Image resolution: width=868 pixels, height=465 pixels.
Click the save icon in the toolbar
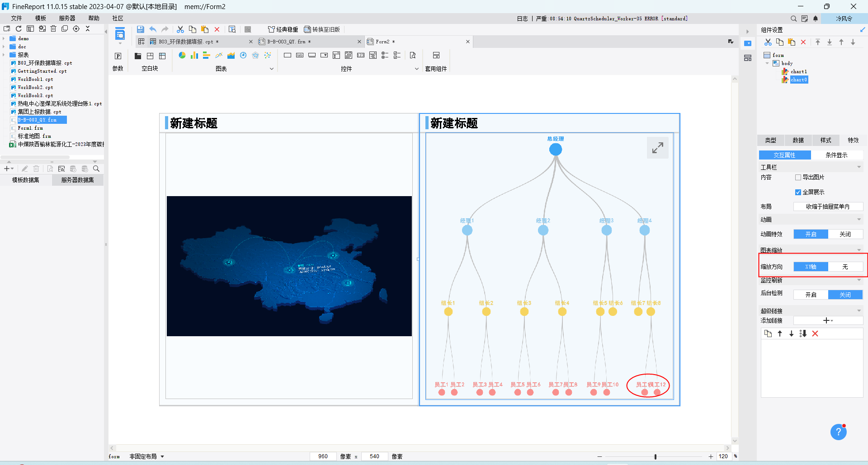pos(140,29)
